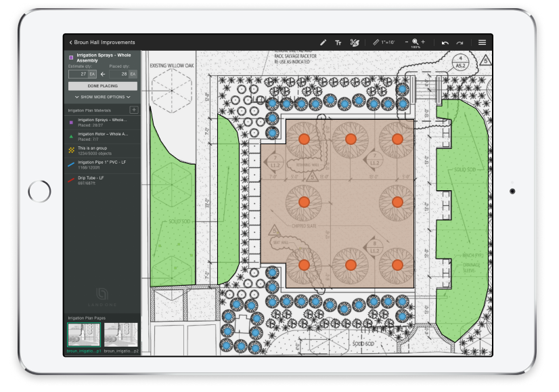The height and width of the screenshot is (392, 559).
Task: Open estimate quantity EA unit selector
Action: click(x=92, y=74)
